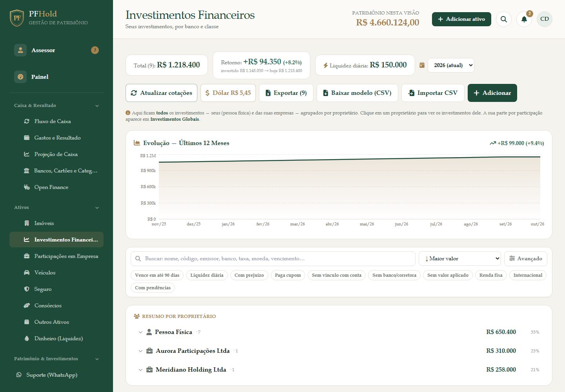Open the Assessor section
Screen dimensions: 565x392
click(56, 50)
